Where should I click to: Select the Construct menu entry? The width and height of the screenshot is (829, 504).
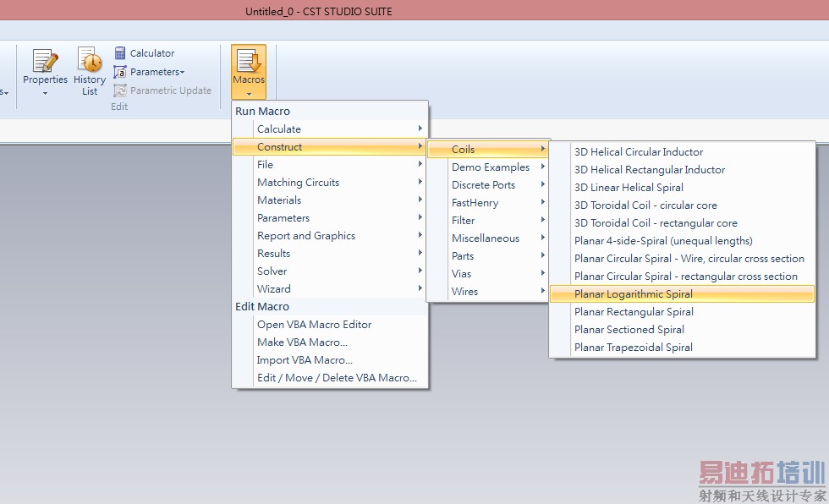(330, 147)
